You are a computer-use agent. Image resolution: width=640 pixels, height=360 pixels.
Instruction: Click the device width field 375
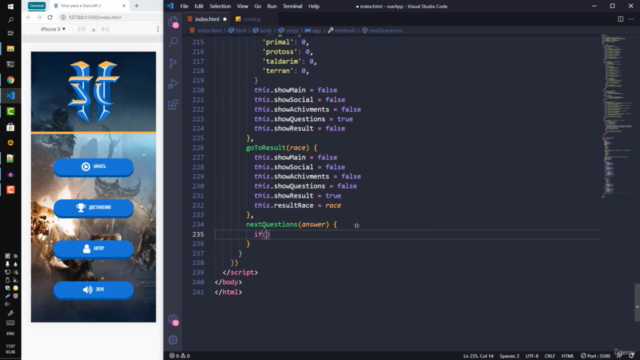[x=82, y=29]
